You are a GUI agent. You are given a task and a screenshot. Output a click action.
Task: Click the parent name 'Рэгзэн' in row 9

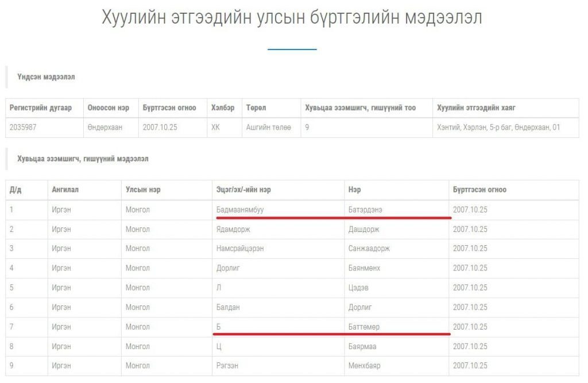click(227, 366)
